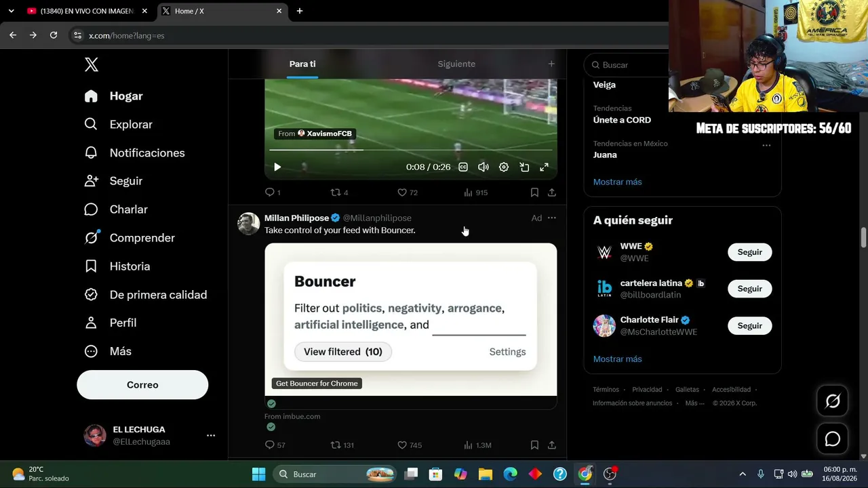Click Get Bouncer for Chrome
Viewport: 868px width, 488px height.
tap(317, 384)
